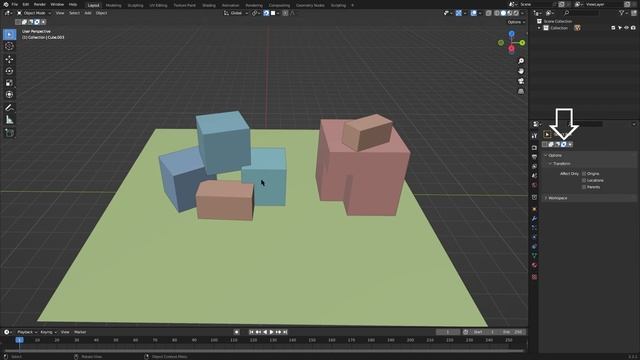This screenshot has height=360, width=640.
Task: Toggle viewport overlays button
Action: tap(473, 13)
